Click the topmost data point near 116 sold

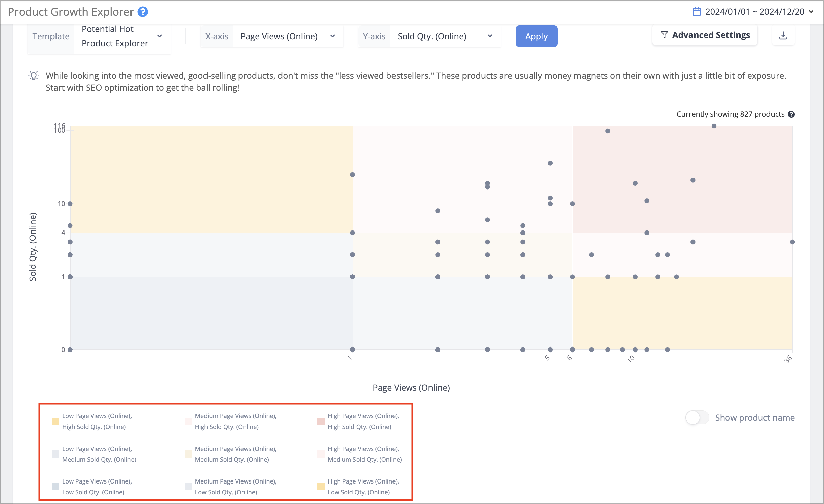pyautogui.click(x=714, y=126)
